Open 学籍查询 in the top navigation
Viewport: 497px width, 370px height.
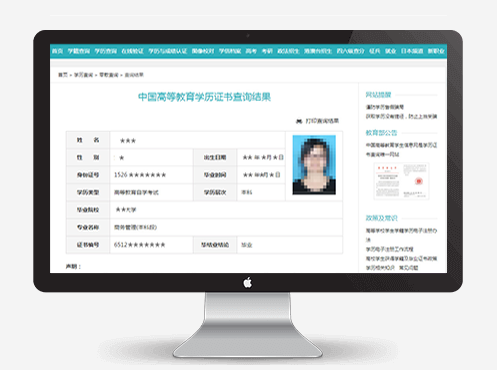click(79, 51)
